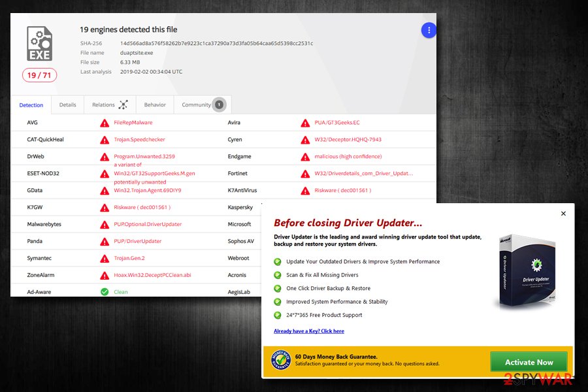
Task: Click the Hoax.Win32.DeceptPCClean.abi result
Action: 153,274
